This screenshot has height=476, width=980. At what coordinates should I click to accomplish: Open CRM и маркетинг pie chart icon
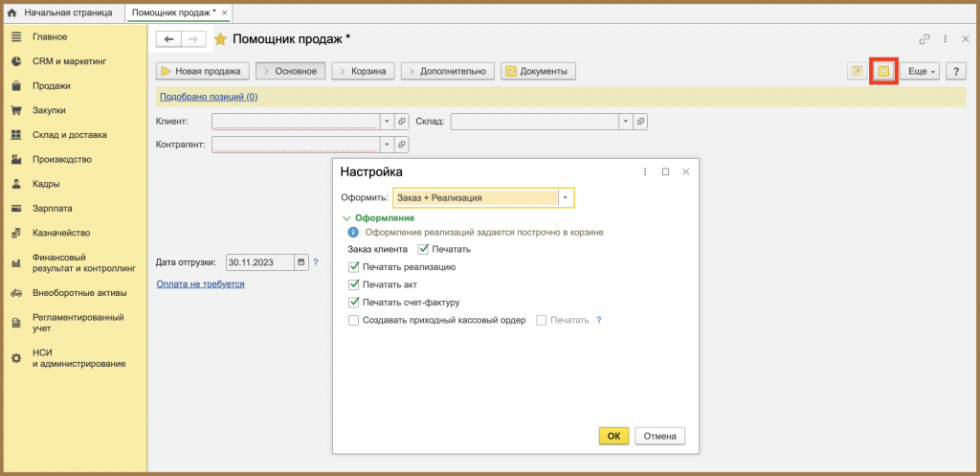tap(17, 61)
